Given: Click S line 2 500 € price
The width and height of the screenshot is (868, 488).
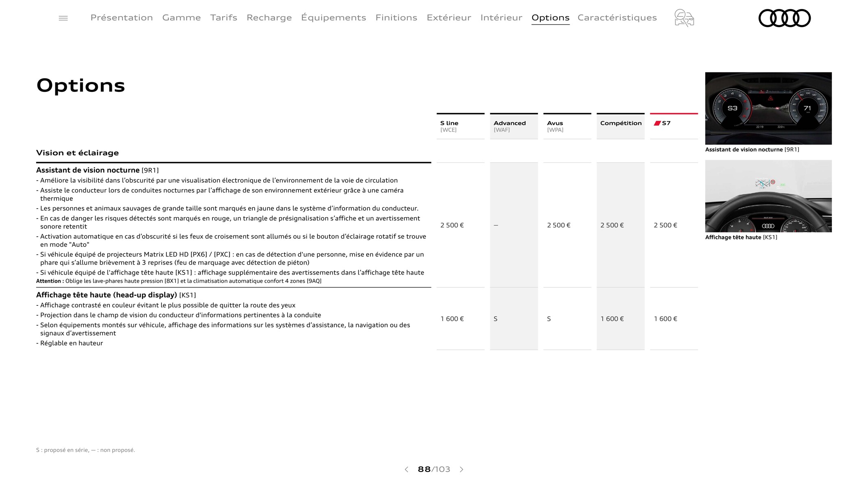Looking at the screenshot, I should (x=452, y=225).
